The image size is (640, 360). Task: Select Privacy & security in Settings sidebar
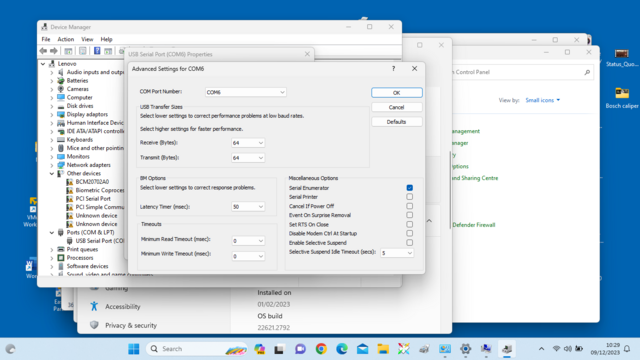point(131,325)
